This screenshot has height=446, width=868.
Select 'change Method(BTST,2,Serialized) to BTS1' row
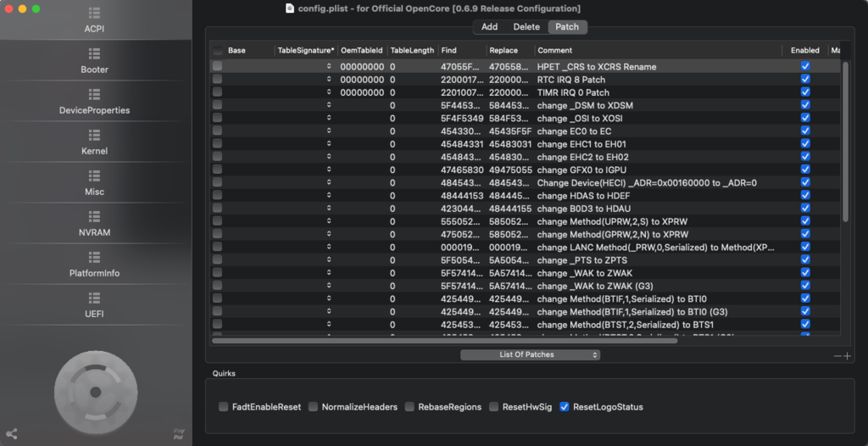[525, 325]
